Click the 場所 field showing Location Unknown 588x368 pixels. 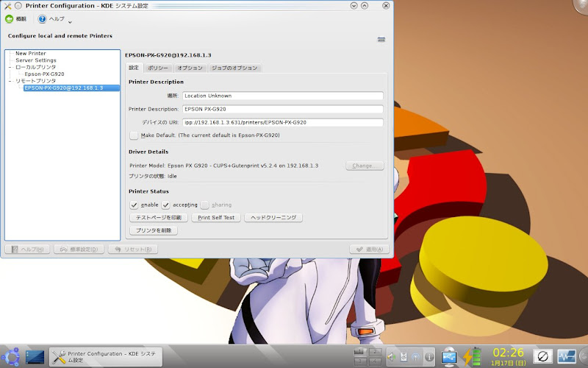[x=283, y=96]
